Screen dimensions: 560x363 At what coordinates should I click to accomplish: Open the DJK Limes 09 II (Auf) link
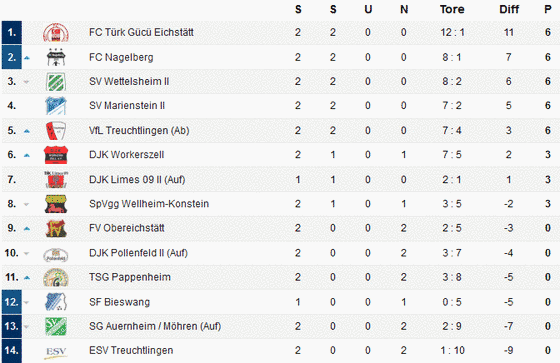[x=137, y=179]
